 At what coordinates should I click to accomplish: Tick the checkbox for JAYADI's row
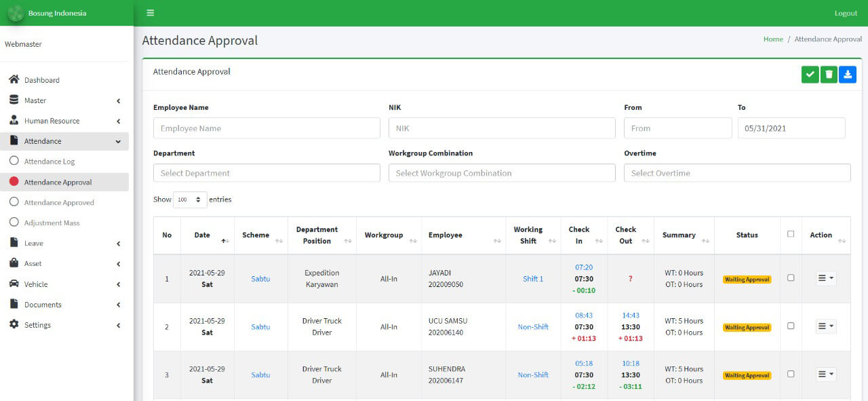791,278
